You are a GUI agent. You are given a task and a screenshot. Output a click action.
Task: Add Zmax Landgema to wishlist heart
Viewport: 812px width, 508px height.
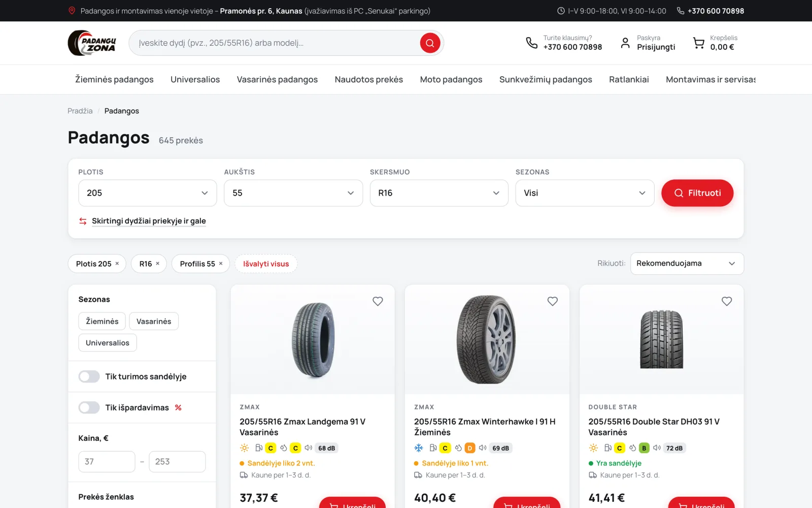click(x=378, y=301)
